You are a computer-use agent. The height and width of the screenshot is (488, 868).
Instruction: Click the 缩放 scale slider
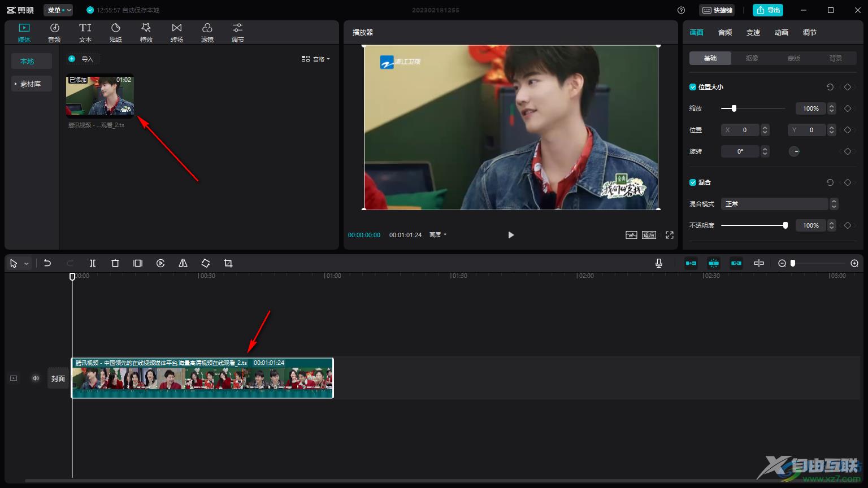pos(753,108)
